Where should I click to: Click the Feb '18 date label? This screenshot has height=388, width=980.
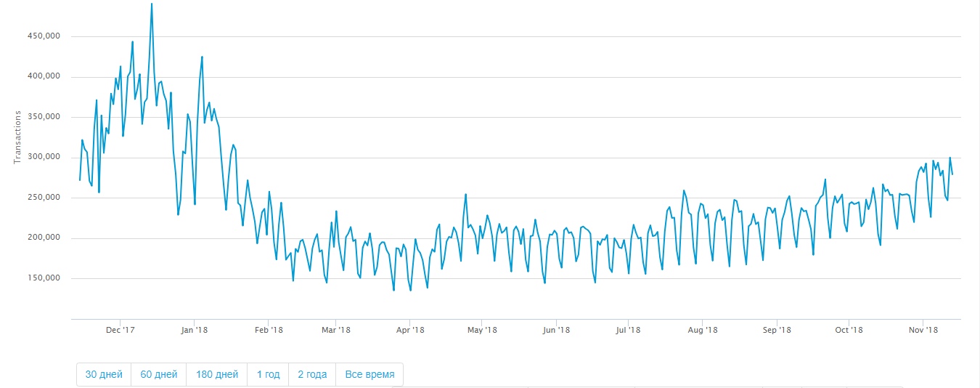tap(268, 330)
